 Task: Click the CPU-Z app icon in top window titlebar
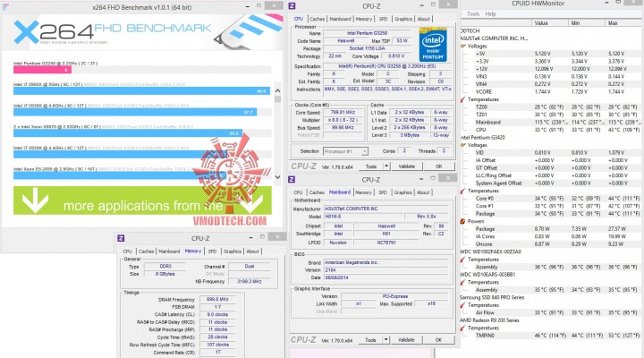pos(292,5)
